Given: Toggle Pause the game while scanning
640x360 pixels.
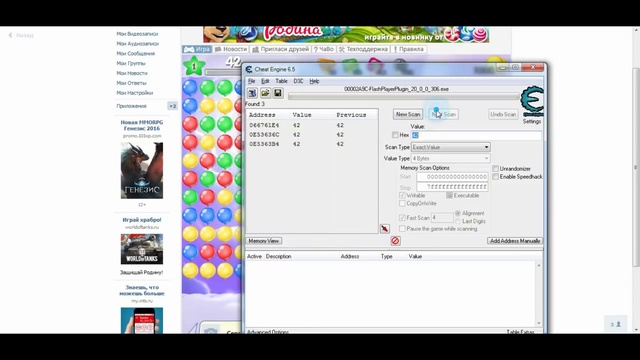Looking at the screenshot, I should pos(402,229).
